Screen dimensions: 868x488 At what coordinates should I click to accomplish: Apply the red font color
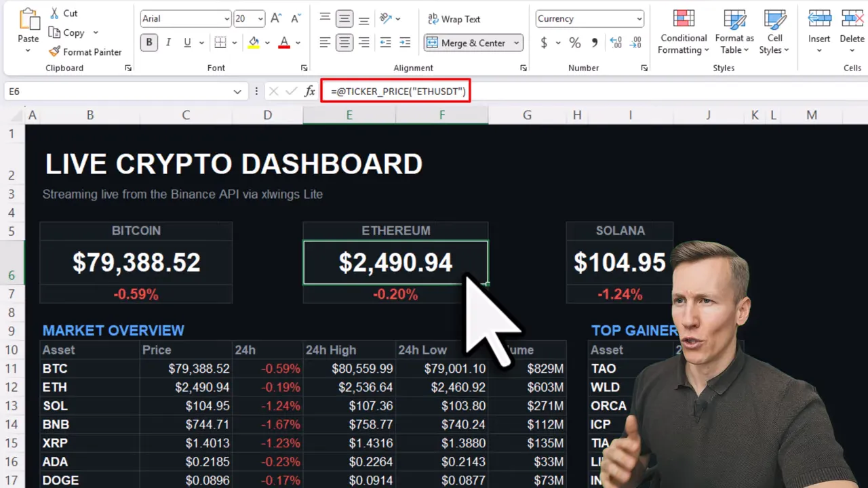coord(284,43)
